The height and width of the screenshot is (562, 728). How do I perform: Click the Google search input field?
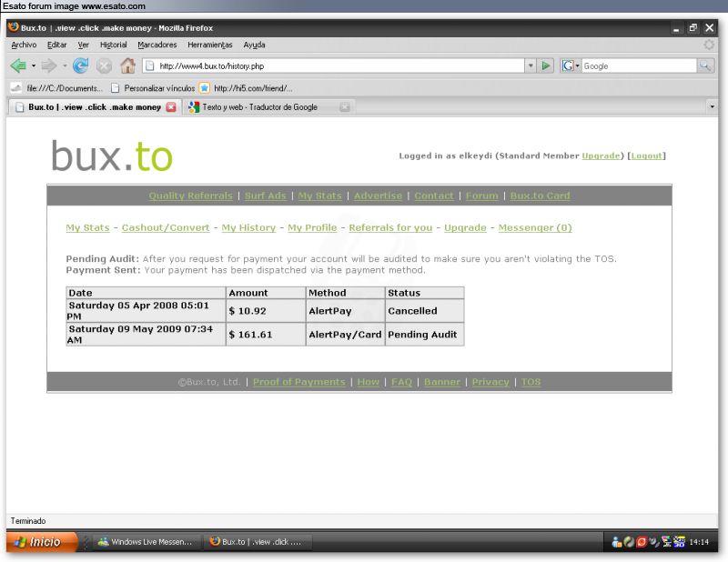pyautogui.click(x=639, y=65)
